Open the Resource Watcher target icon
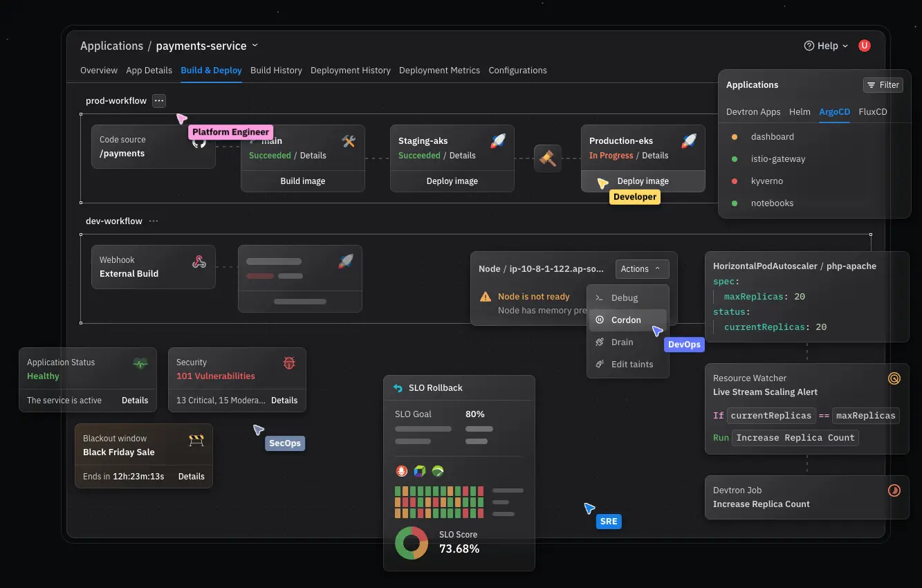 coord(894,378)
